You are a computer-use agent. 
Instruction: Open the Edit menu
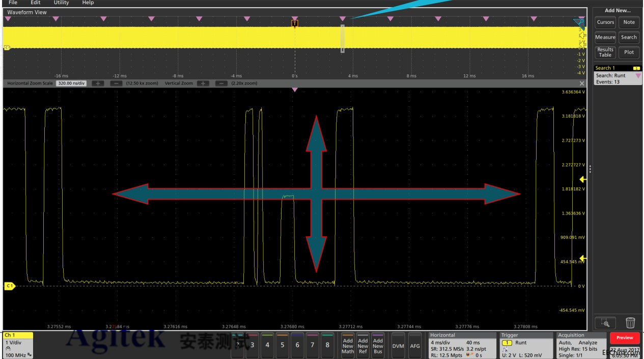tap(35, 3)
